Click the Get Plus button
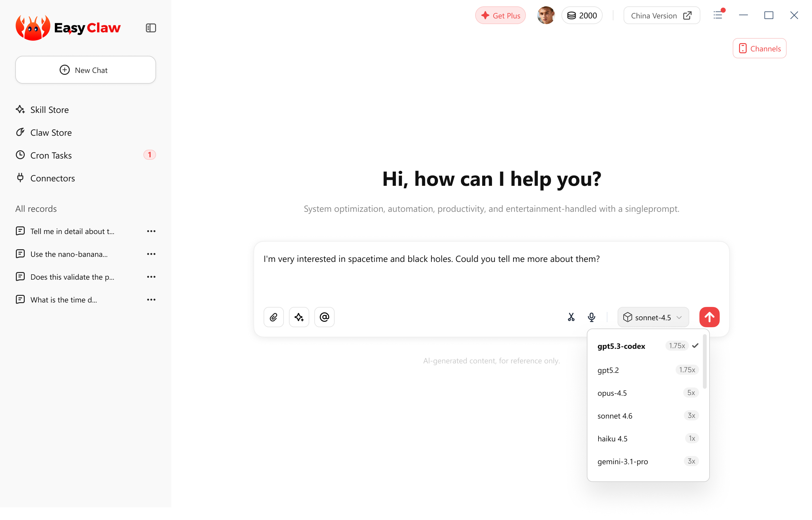812x520 pixels. point(500,16)
